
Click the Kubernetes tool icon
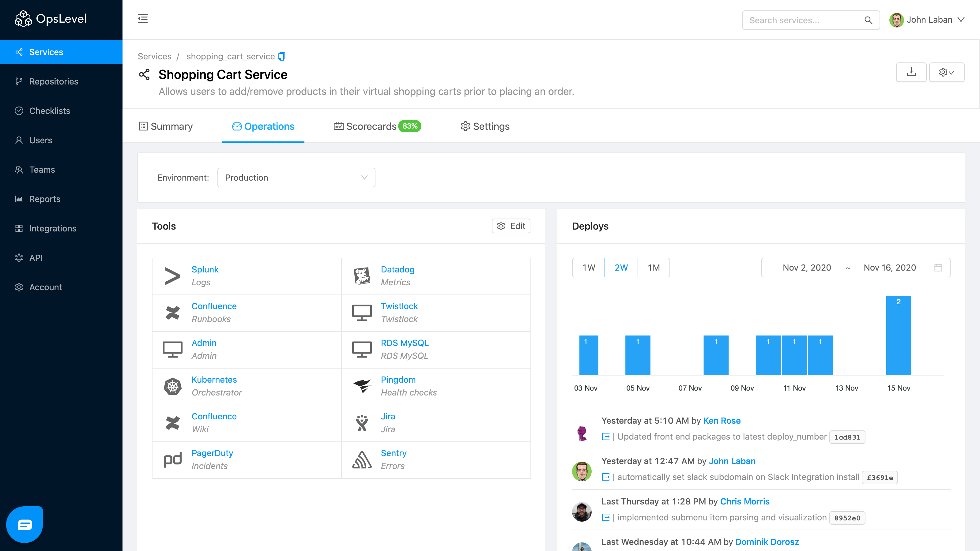point(172,386)
